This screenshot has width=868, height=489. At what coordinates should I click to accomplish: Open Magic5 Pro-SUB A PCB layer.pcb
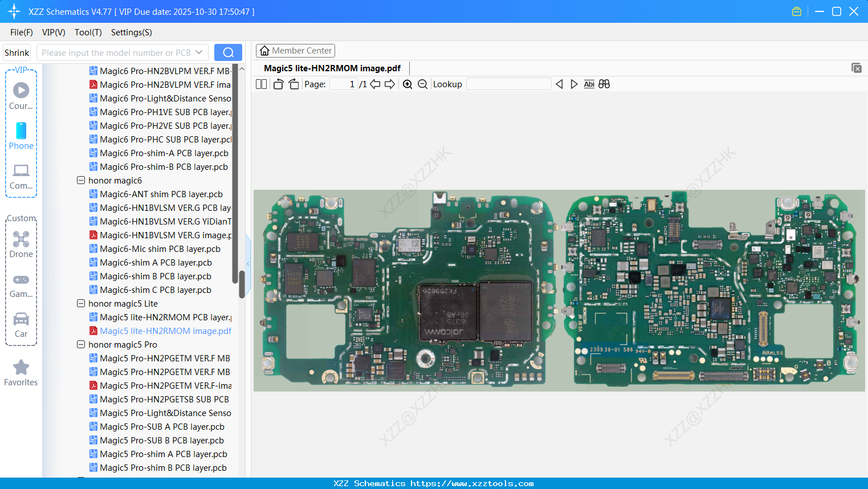click(157, 426)
